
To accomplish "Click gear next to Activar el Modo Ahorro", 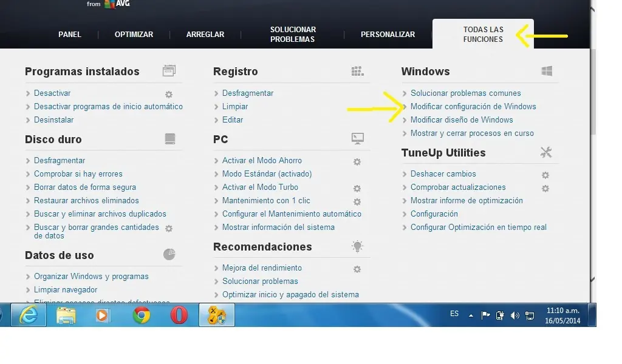I will click(357, 161).
